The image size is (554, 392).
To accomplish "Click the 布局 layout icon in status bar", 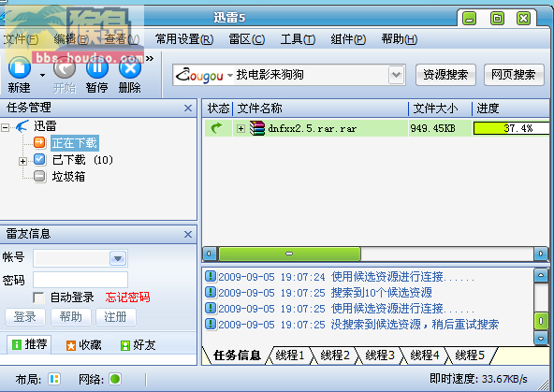I will click(x=54, y=379).
